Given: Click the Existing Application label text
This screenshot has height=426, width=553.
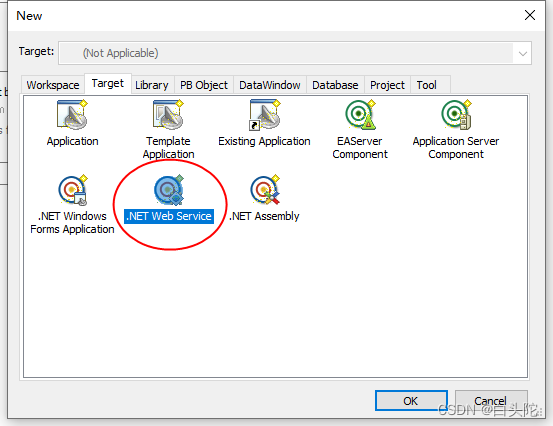Looking at the screenshot, I should [x=264, y=141].
